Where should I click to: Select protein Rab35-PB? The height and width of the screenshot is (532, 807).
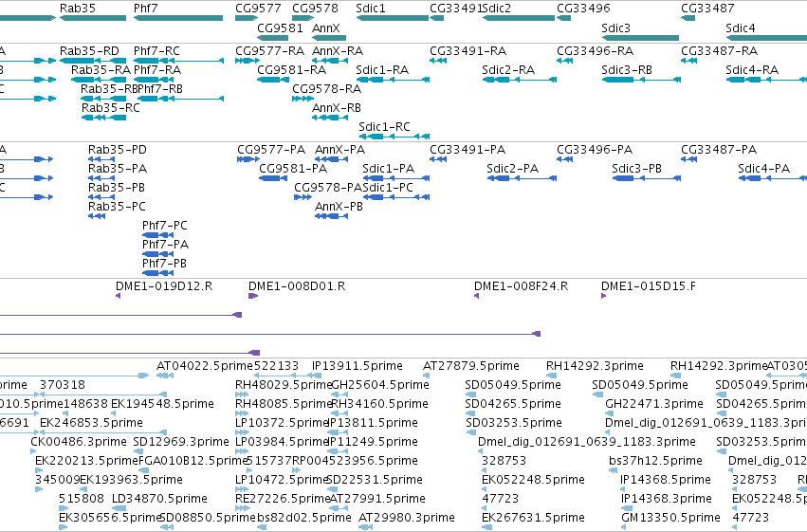(117, 188)
